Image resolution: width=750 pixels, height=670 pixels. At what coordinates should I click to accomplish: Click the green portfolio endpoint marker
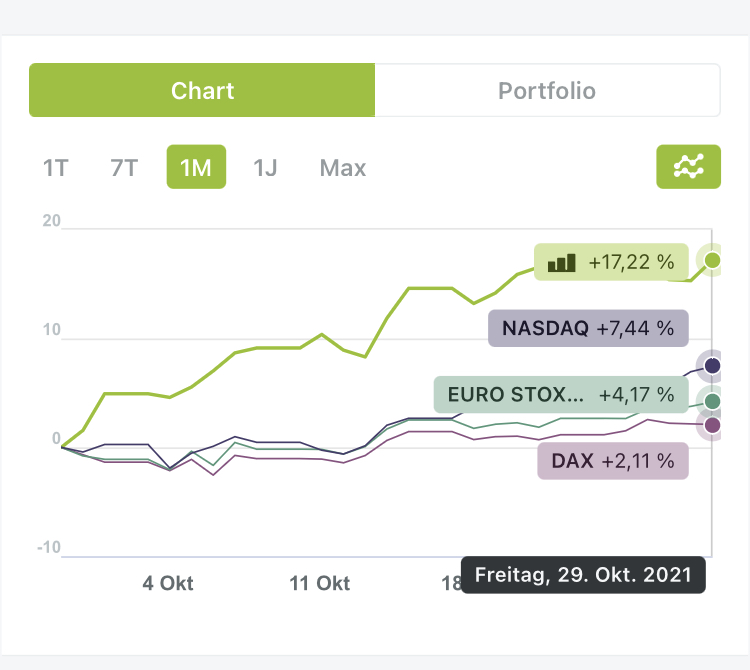coord(712,261)
